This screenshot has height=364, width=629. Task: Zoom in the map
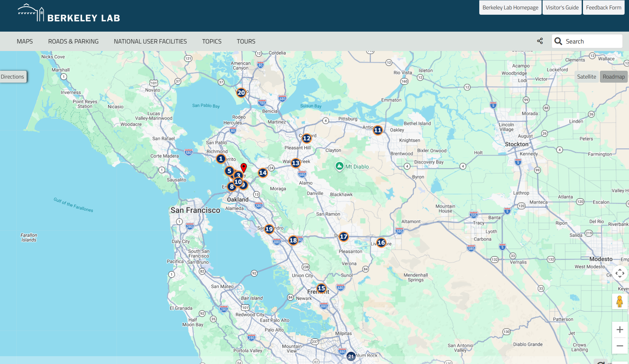click(x=620, y=330)
